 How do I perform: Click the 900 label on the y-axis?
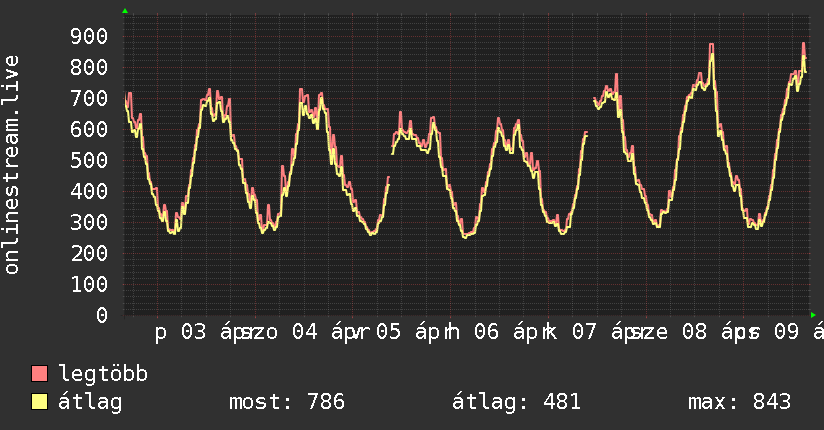coord(90,37)
